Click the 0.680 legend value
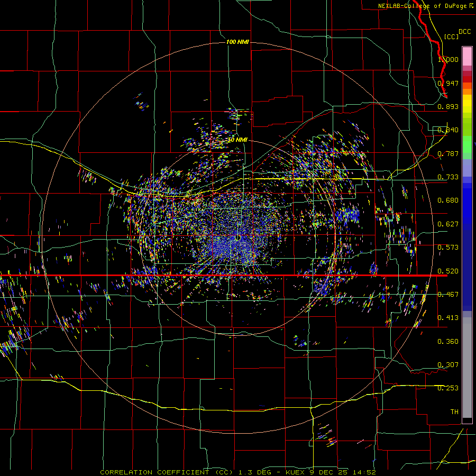 pyautogui.click(x=448, y=200)
